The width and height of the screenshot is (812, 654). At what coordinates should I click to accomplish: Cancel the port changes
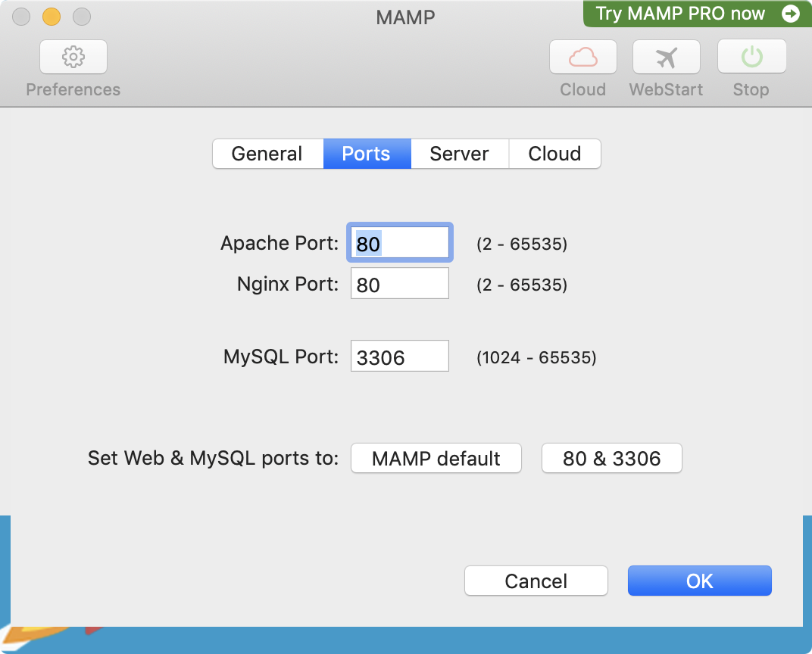[x=536, y=581]
